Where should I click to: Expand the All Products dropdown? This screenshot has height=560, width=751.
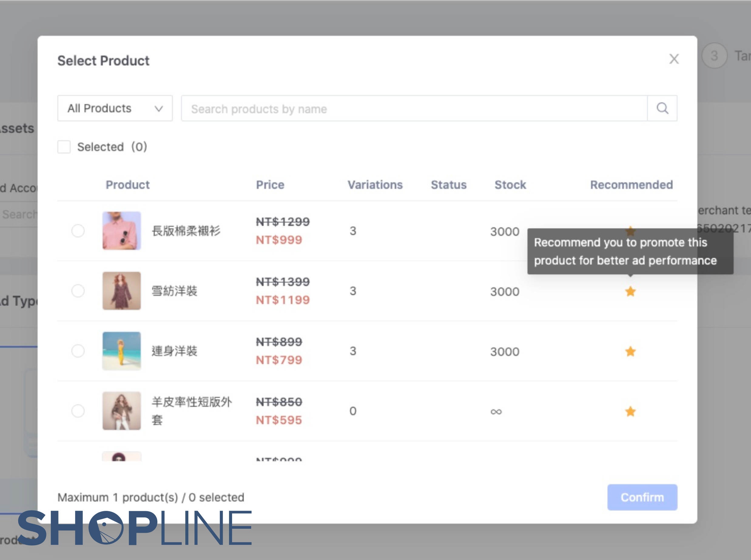115,108
